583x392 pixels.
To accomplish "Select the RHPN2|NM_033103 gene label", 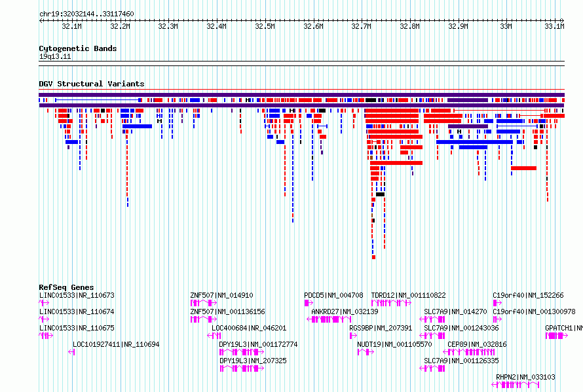I will [526, 377].
